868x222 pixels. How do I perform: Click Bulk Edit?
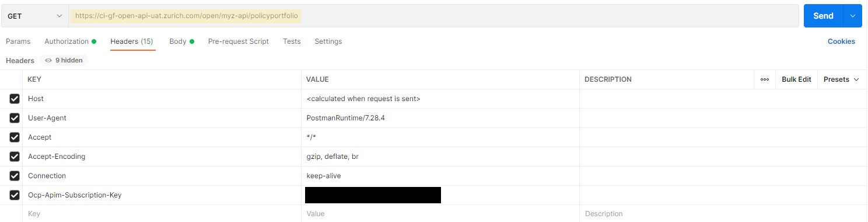tap(796, 79)
